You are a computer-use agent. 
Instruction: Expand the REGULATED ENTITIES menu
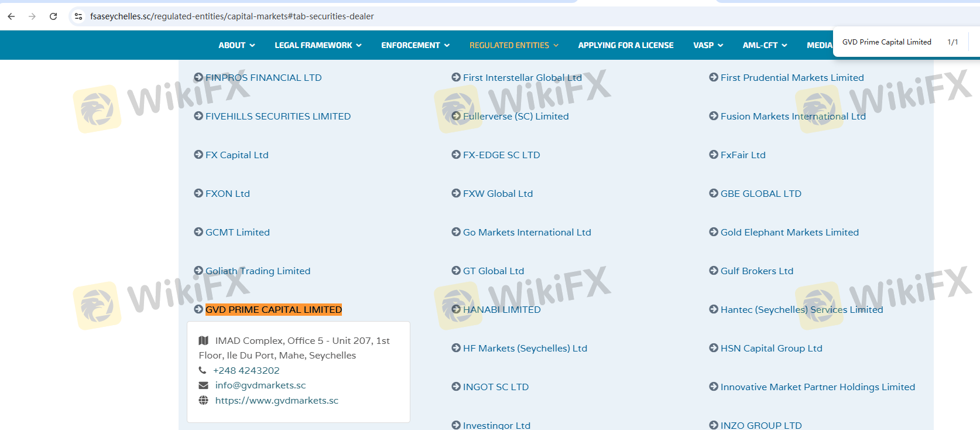point(514,45)
